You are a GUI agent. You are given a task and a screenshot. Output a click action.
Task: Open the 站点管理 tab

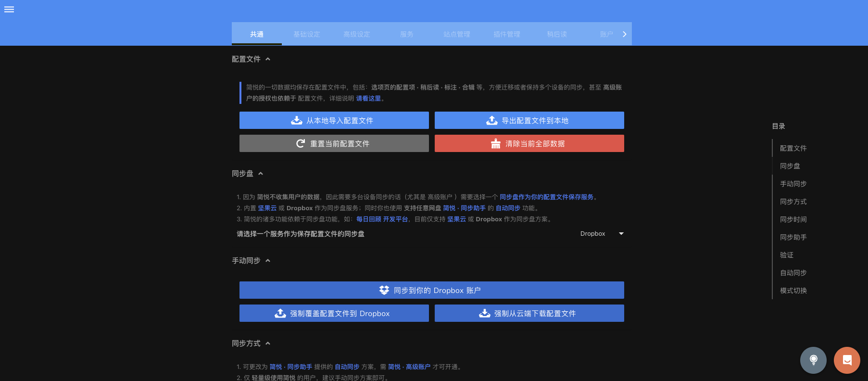[457, 34]
